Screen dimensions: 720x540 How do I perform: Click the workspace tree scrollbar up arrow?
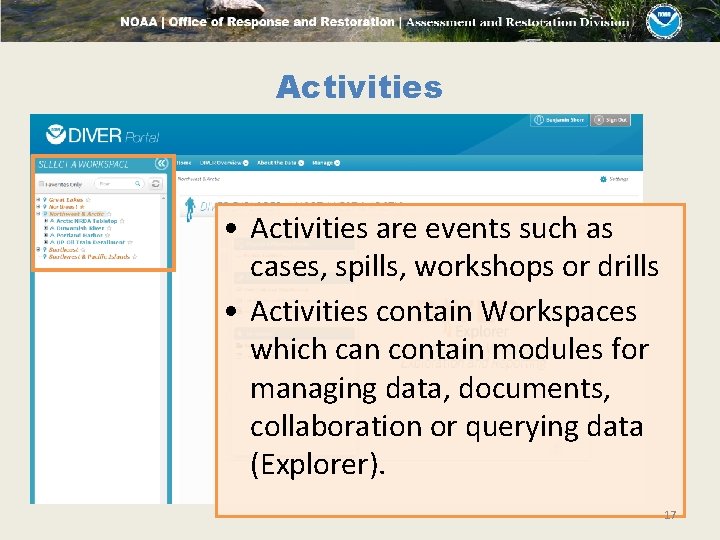coord(163,198)
